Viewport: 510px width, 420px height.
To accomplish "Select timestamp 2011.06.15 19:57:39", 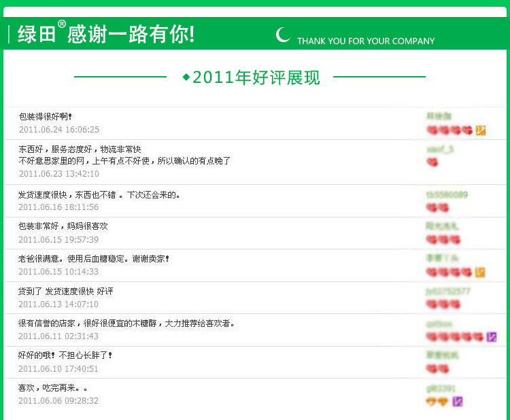I will pyautogui.click(x=58, y=240).
